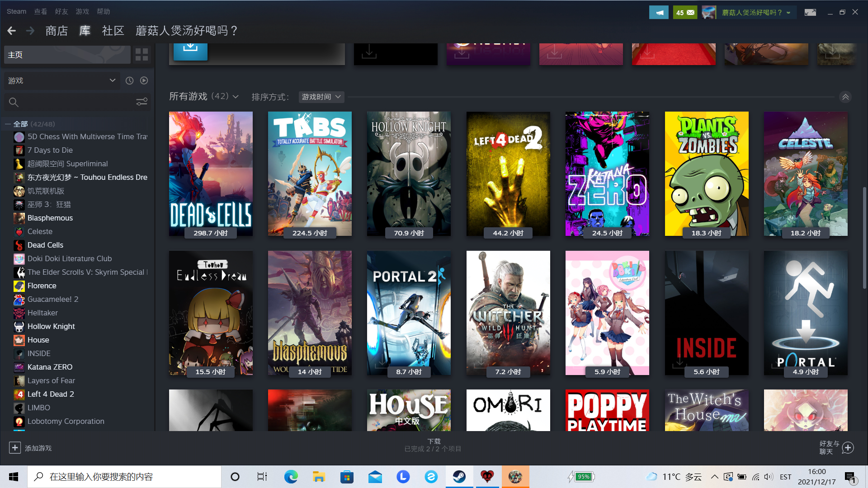Open the announcements megaphone icon
The height and width of the screenshot is (488, 868).
(659, 13)
